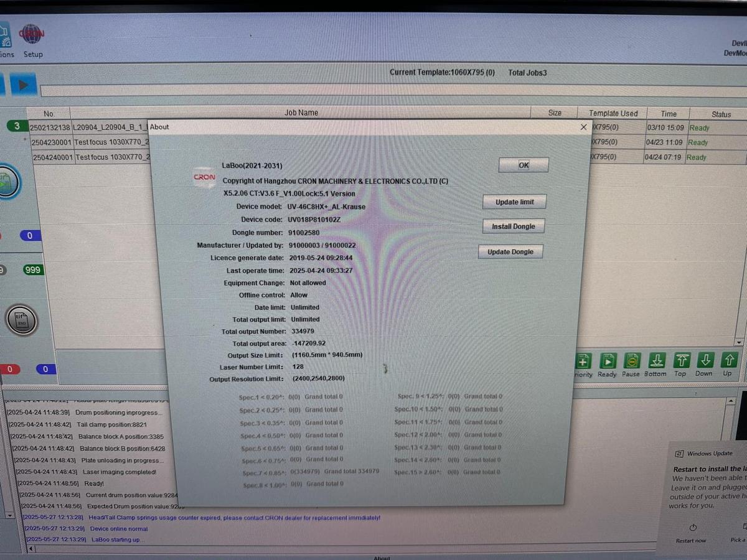Click the About entry on the taskbar
The image size is (747, 560).
(x=382, y=557)
